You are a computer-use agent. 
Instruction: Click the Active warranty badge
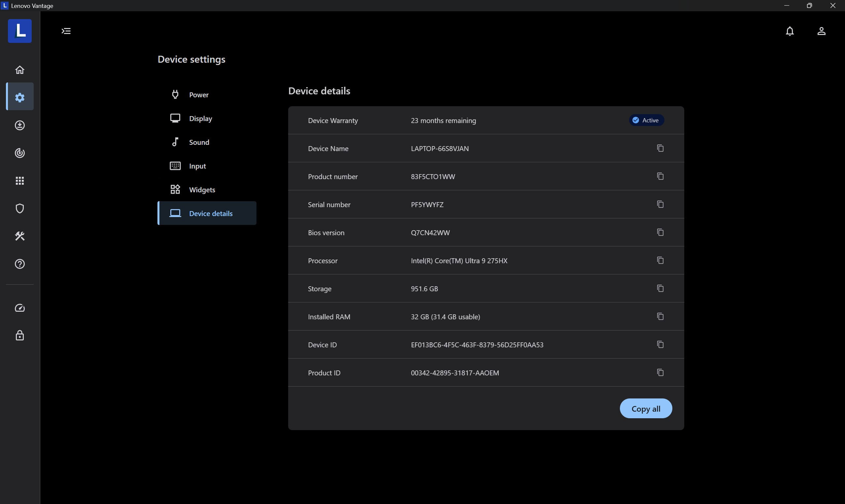(646, 120)
